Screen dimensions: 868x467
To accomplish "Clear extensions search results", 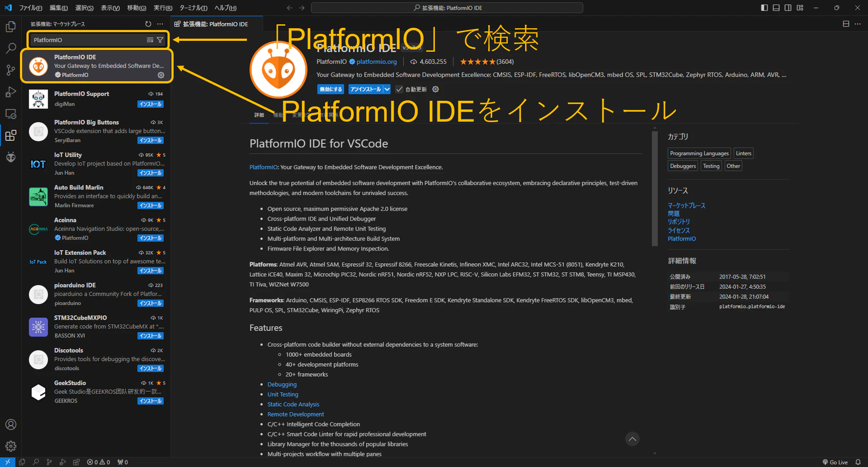I will point(150,40).
